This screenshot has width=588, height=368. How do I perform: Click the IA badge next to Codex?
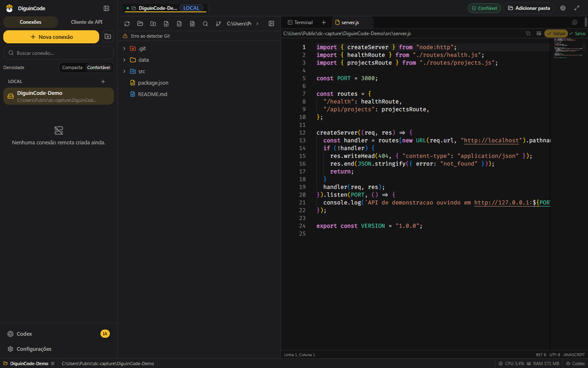coord(105,334)
